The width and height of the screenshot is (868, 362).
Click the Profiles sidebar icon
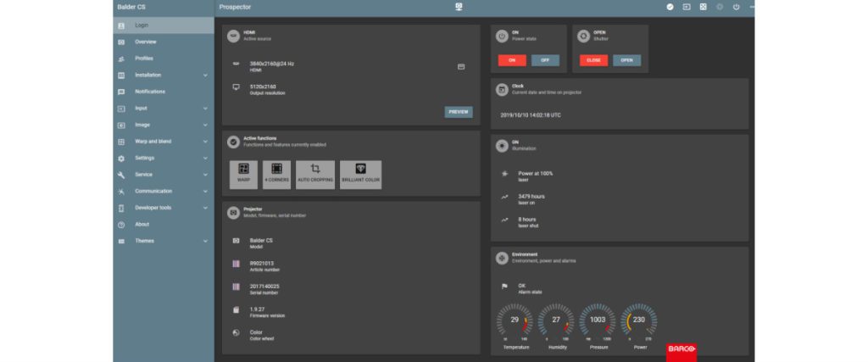[121, 58]
